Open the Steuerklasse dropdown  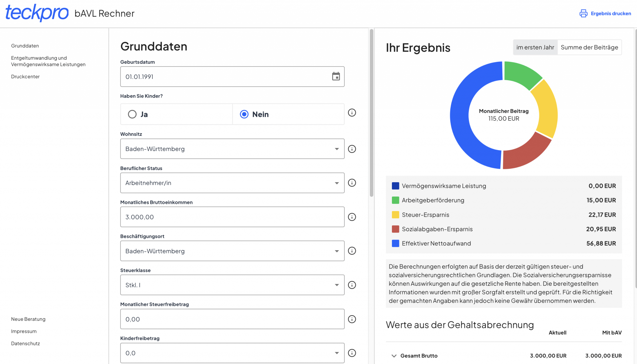(x=232, y=285)
